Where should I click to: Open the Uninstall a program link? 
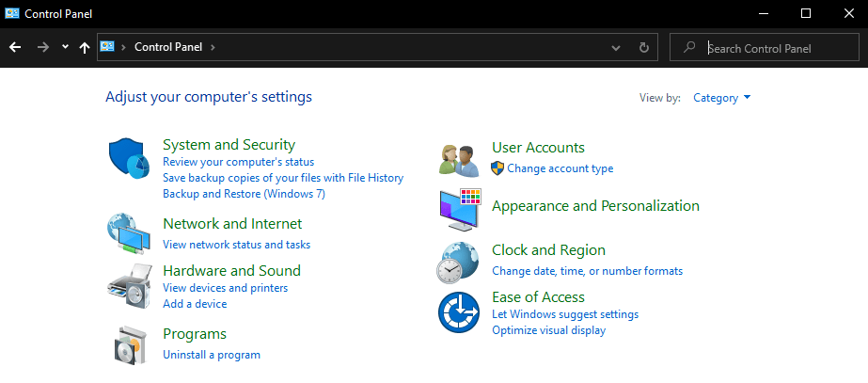[x=212, y=355]
